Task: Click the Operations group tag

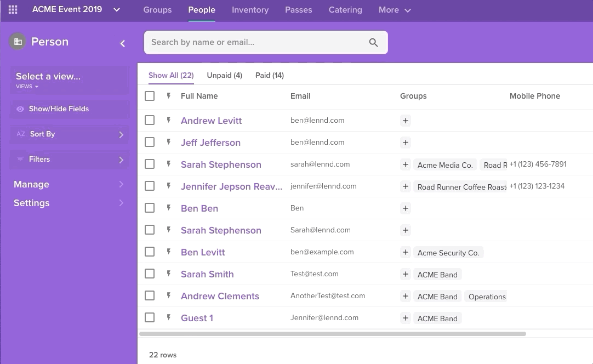Action: [487, 297]
